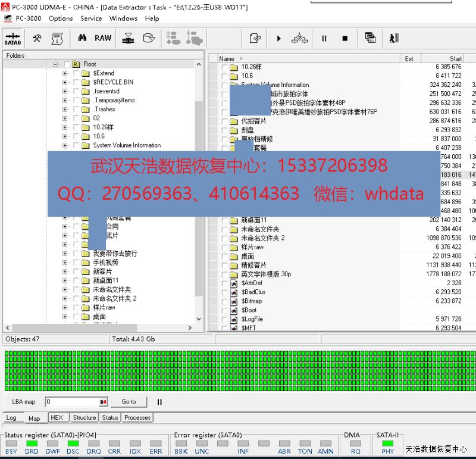
Task: Collapse the Root node in folder tree
Action: [55, 64]
